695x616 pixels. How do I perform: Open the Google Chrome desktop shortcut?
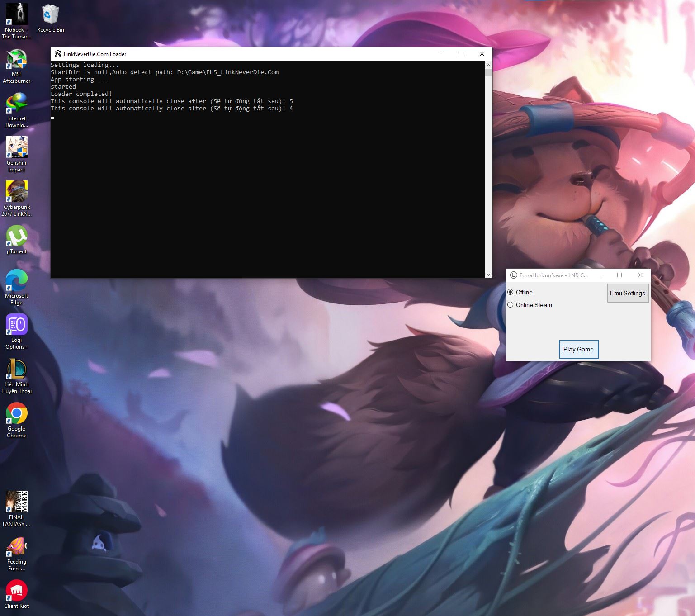click(x=16, y=413)
